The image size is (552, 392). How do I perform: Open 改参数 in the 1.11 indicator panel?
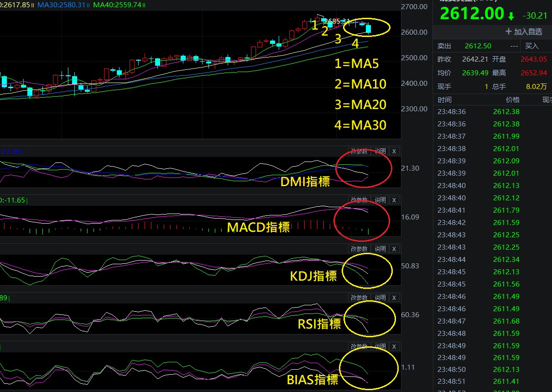pos(359,346)
